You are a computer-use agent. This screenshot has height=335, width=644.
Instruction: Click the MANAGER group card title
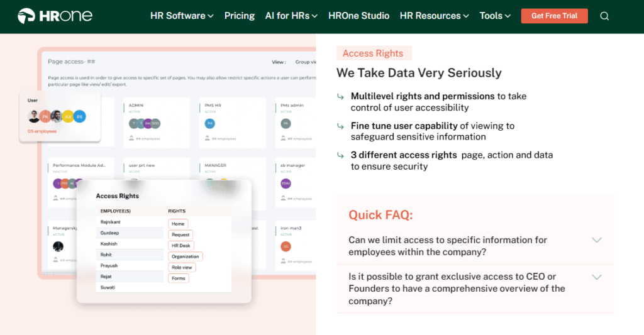215,165
